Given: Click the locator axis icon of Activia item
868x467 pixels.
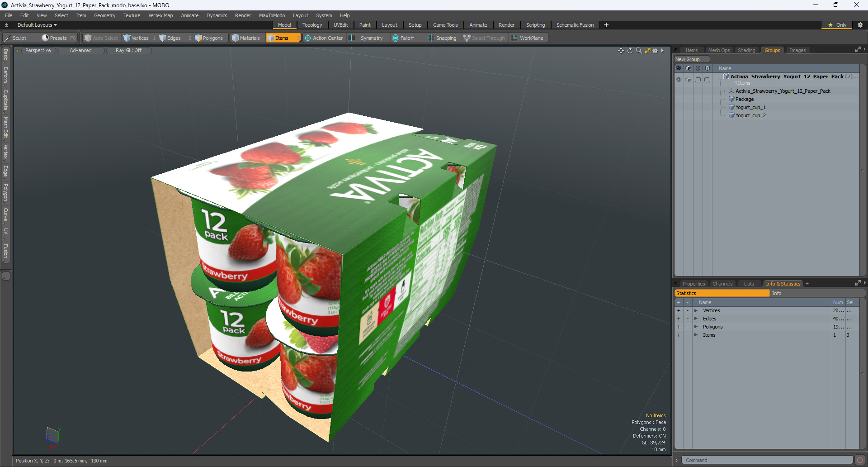Looking at the screenshot, I should click(x=731, y=91).
